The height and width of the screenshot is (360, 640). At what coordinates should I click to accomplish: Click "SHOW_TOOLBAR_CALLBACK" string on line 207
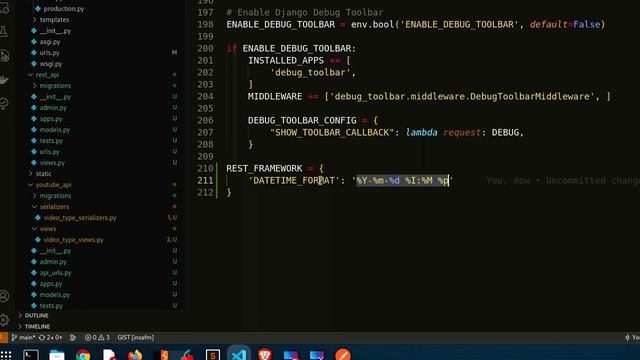click(332, 133)
